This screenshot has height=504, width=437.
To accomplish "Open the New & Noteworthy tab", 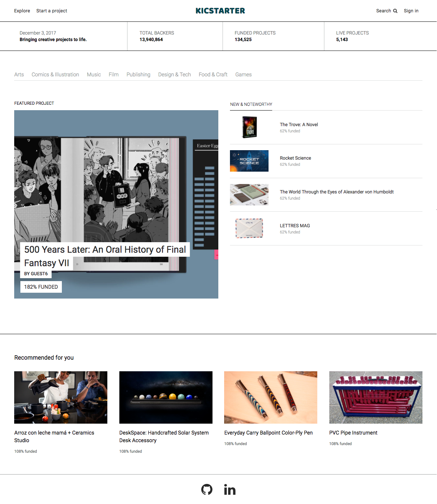I will coord(251,104).
